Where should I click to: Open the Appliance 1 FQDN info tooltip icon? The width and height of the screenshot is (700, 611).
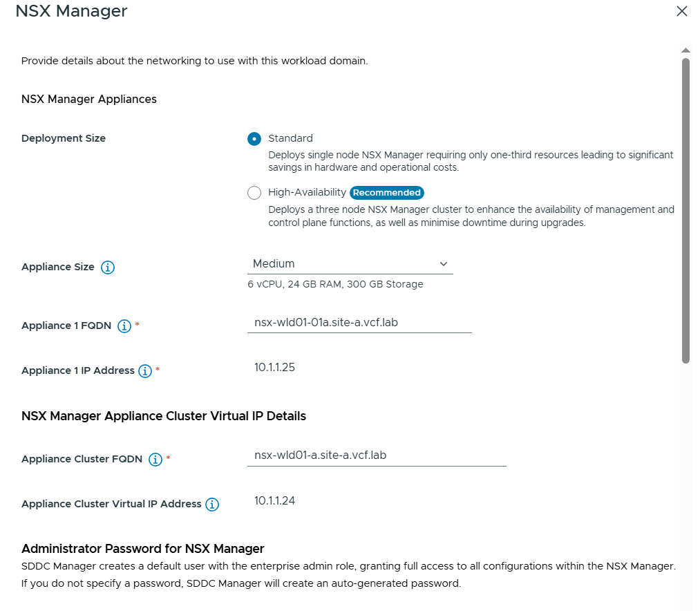[x=124, y=326]
